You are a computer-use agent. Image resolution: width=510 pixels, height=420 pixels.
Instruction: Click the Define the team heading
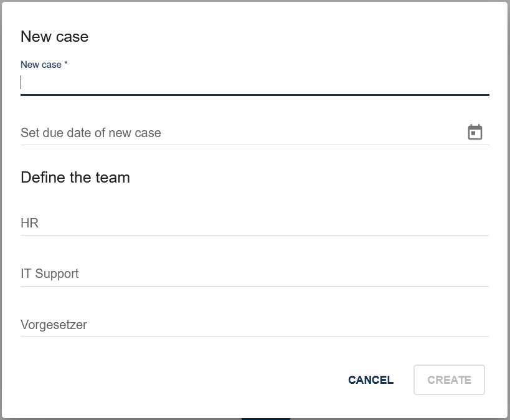point(75,178)
